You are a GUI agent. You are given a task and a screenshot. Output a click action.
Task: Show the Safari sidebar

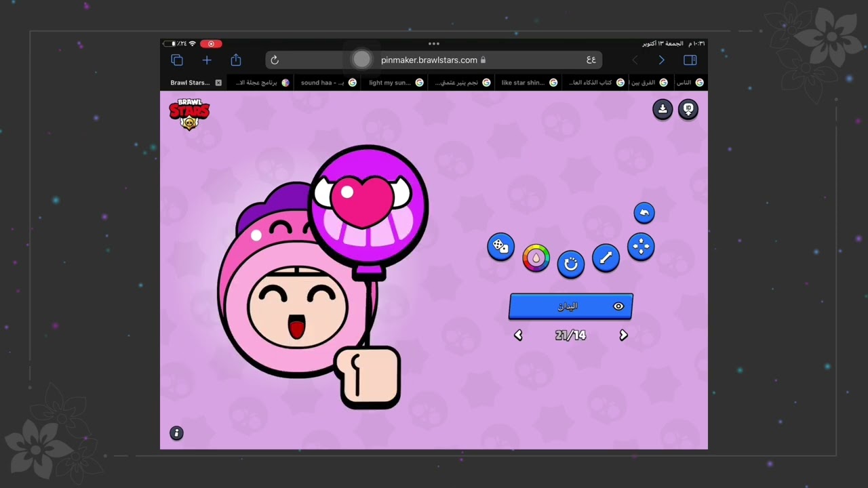tap(690, 60)
